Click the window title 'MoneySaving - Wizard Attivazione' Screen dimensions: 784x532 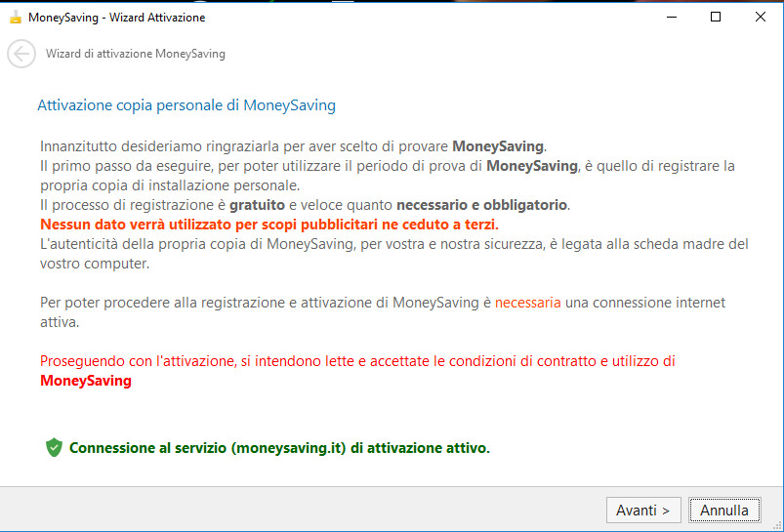tap(117, 18)
